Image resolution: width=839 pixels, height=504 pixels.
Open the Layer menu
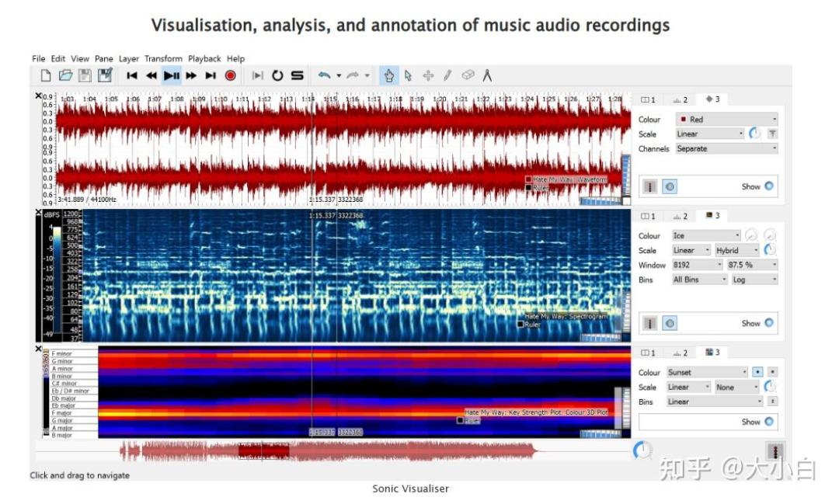[129, 58]
